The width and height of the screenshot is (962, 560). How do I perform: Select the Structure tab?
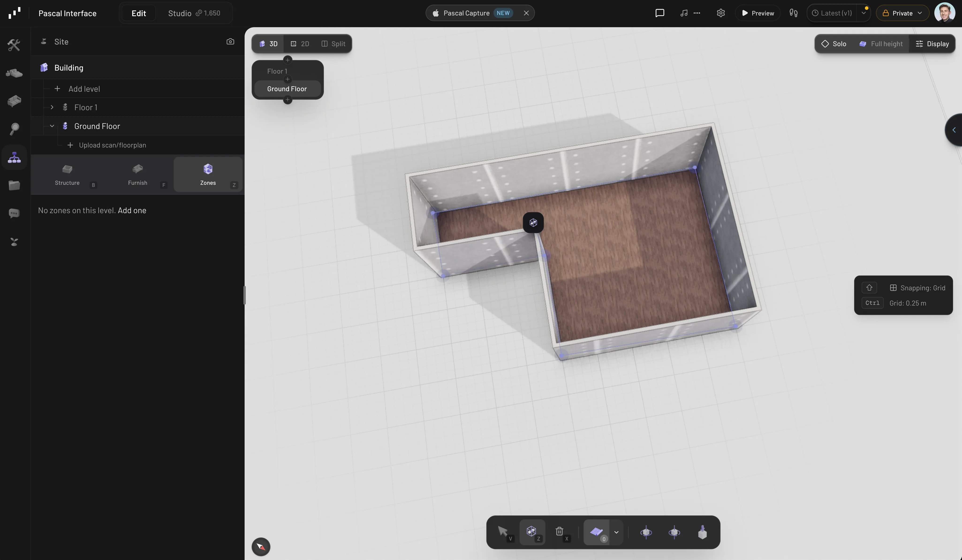67,175
